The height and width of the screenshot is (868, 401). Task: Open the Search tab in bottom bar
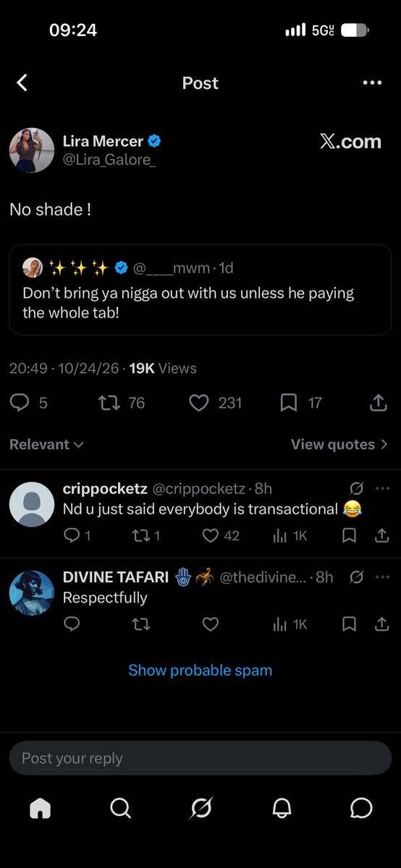[120, 809]
